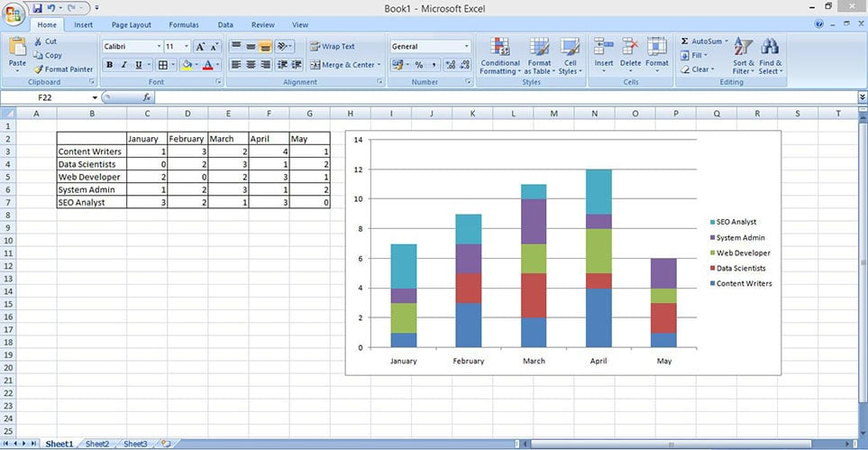
Task: Apply cell borders icon
Action: point(163,65)
